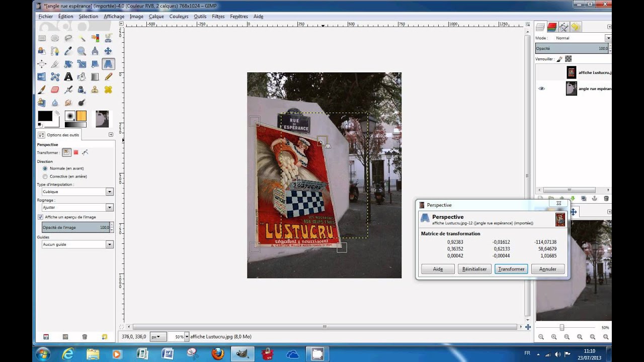The height and width of the screenshot is (362, 644).
Task: Select the Select by Color tool
Action: (x=95, y=38)
